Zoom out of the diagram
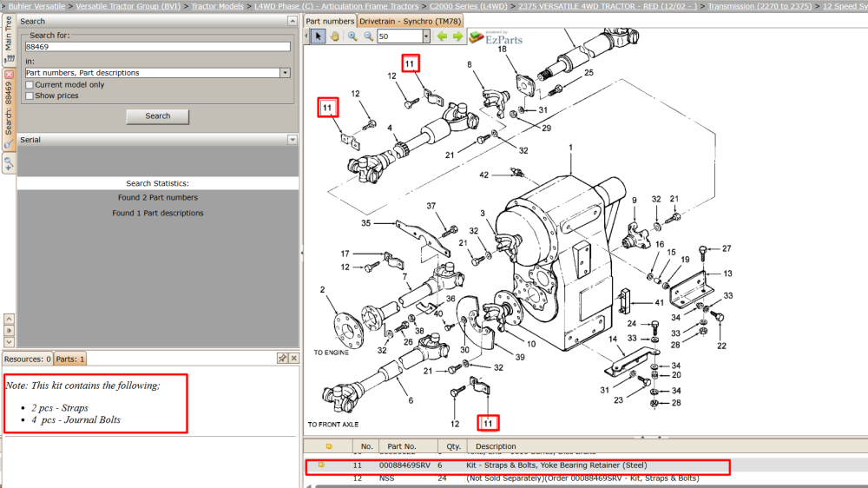 (x=369, y=36)
